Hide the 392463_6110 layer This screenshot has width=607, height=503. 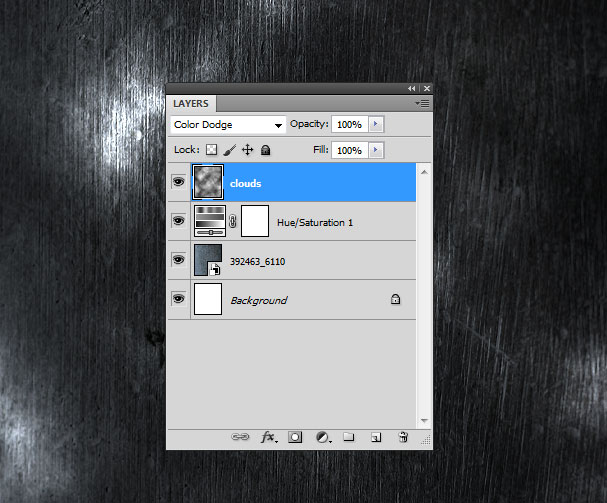coord(178,259)
